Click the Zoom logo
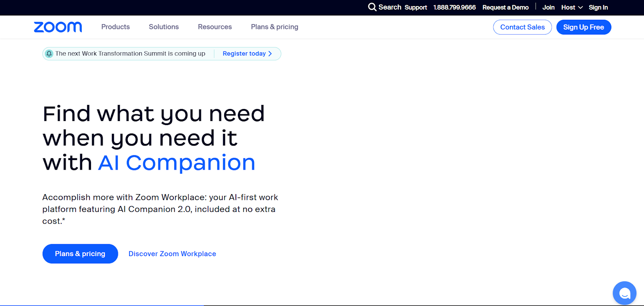 [58, 27]
